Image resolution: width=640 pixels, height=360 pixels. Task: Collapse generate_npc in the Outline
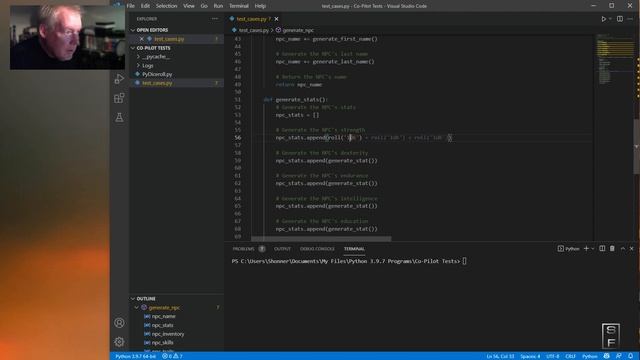[136, 307]
